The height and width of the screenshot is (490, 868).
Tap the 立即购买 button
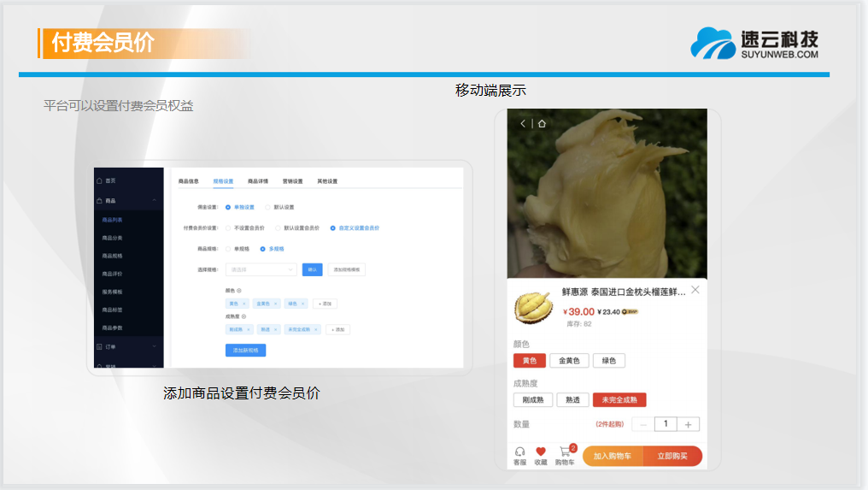point(672,457)
